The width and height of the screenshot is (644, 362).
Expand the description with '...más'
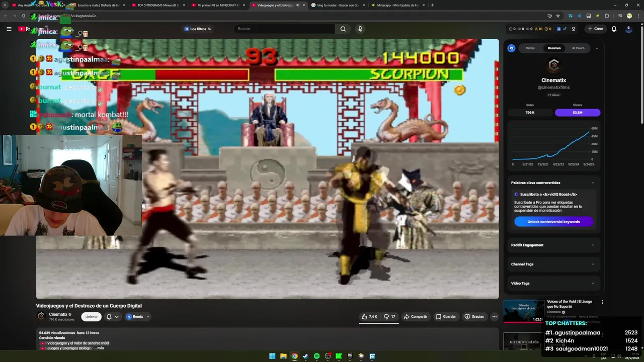click(x=100, y=348)
